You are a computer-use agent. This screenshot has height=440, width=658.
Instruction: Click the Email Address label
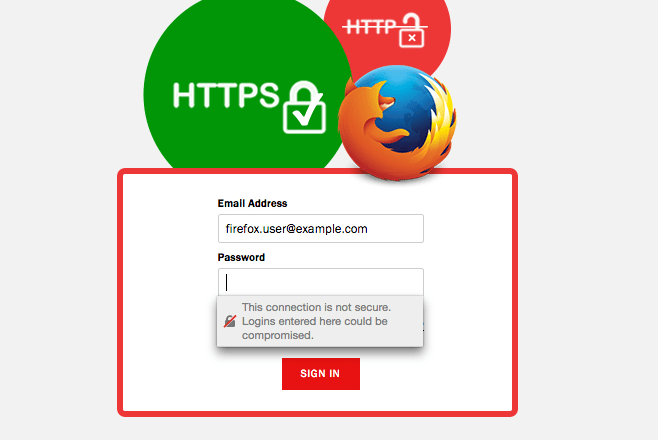click(252, 203)
